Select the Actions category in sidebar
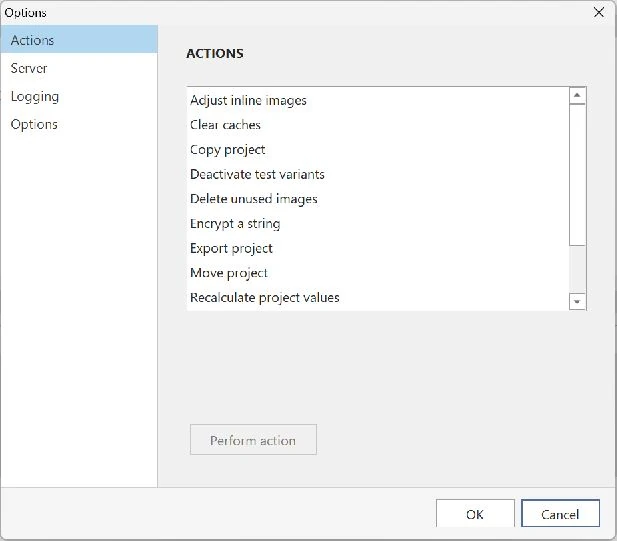This screenshot has height=541, width=617. [x=79, y=40]
